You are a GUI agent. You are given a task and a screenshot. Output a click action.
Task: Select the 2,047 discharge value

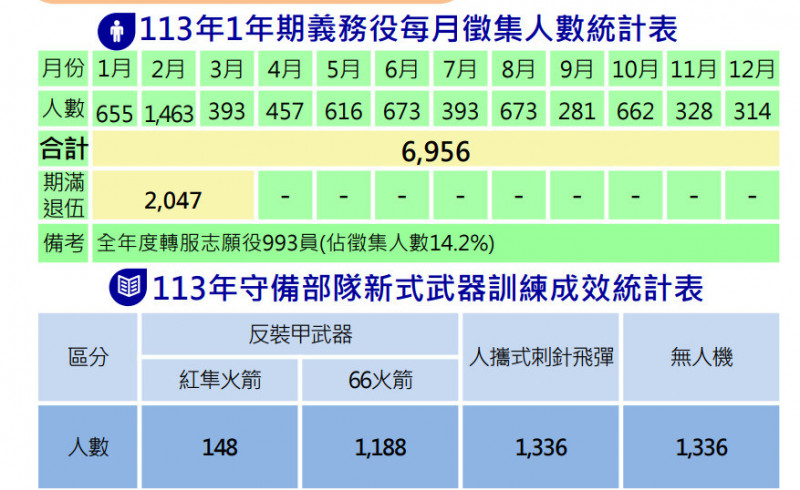[x=173, y=200]
